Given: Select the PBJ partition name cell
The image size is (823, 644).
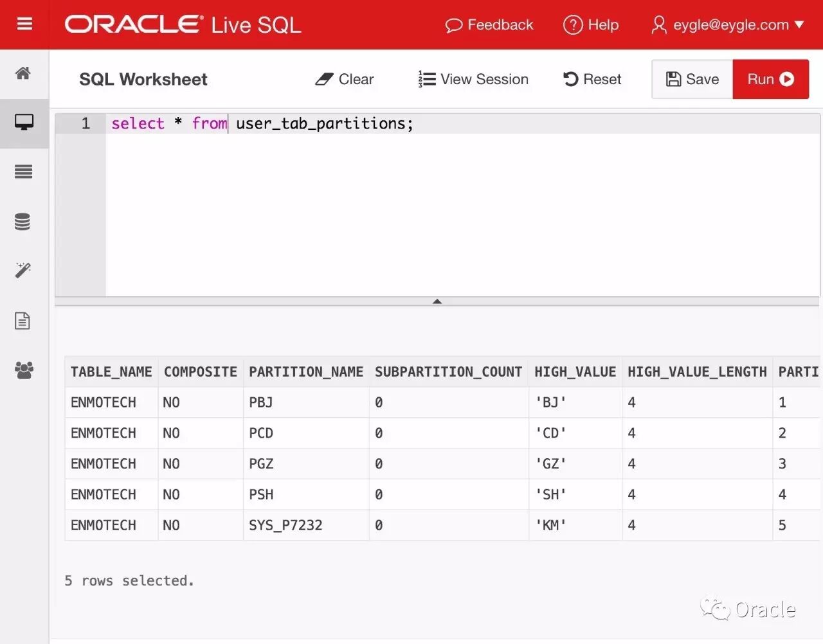Looking at the screenshot, I should pos(306,402).
